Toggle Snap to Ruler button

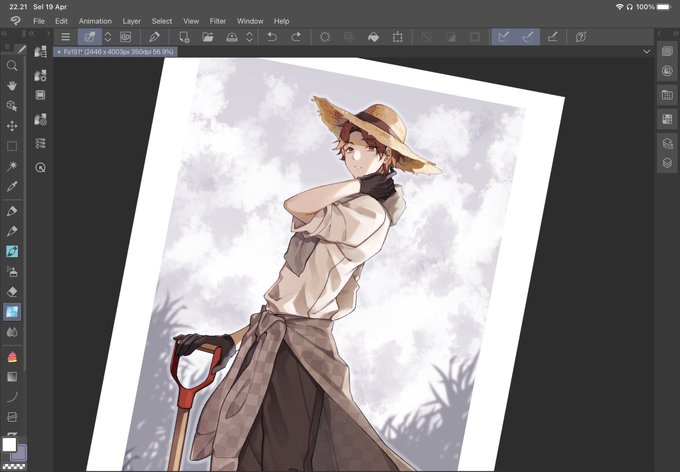503,37
